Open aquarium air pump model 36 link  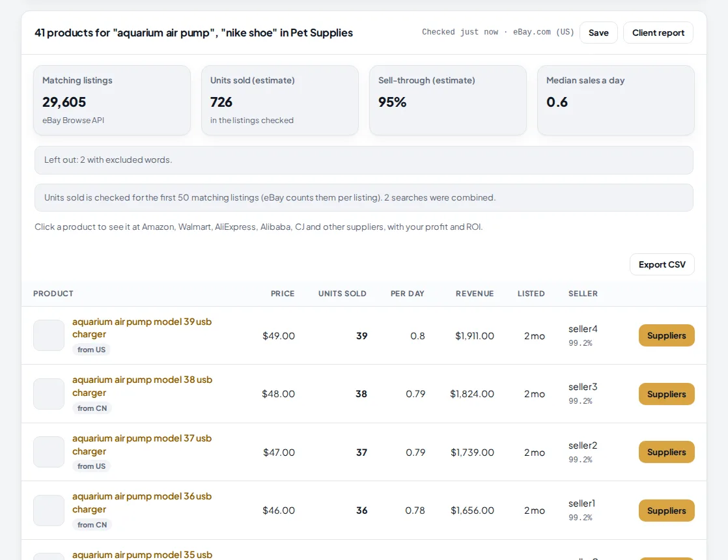tap(141, 503)
